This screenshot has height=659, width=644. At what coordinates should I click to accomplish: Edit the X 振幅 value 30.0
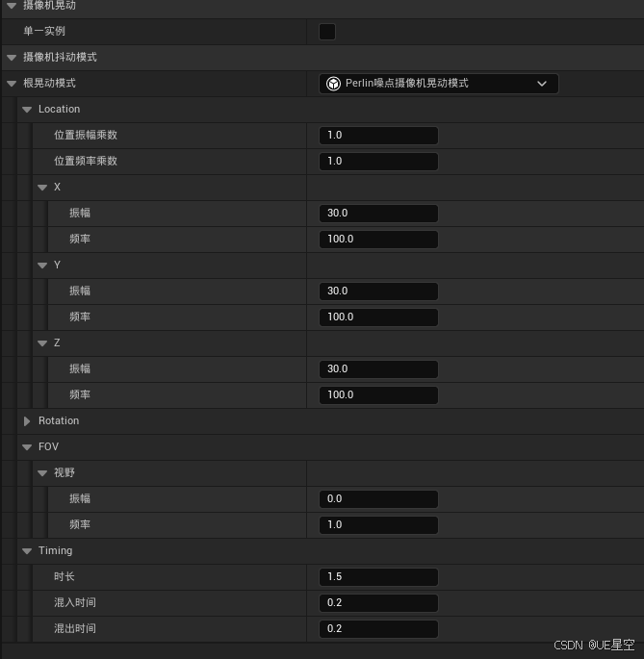coord(378,213)
